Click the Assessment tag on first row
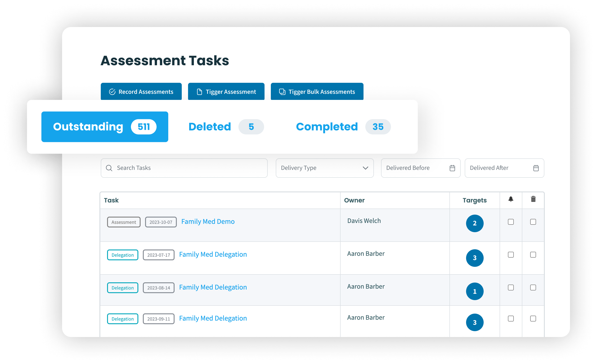Image resolution: width=597 pixels, height=364 pixels. pyautogui.click(x=123, y=222)
